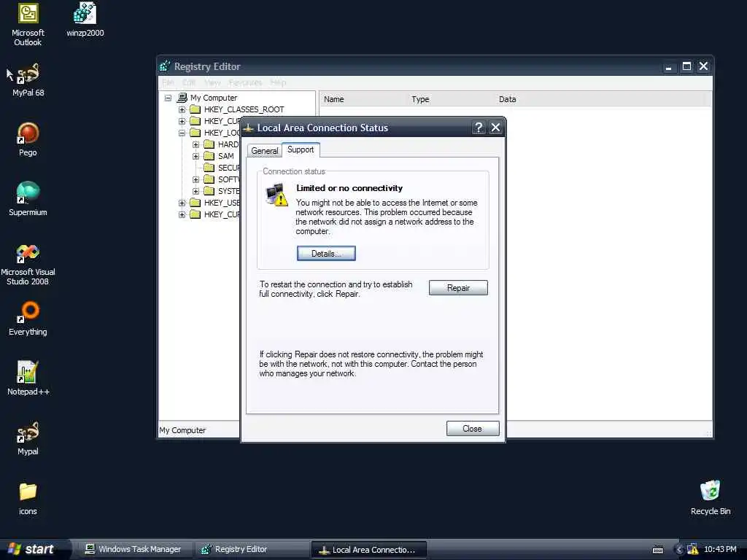Click the limited connectivity warning icon
Screen dimensions: 747x560
click(276, 195)
